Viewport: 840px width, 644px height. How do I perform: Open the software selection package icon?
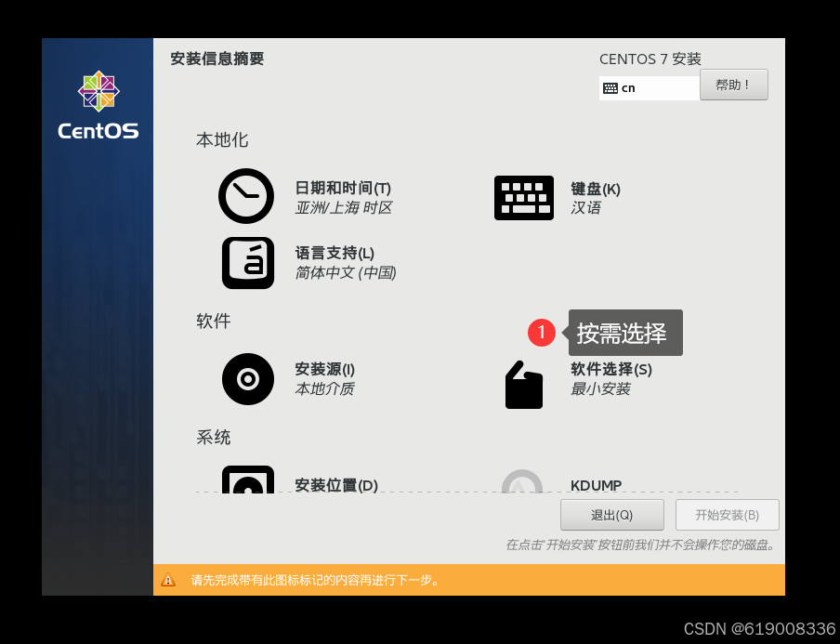(x=524, y=385)
